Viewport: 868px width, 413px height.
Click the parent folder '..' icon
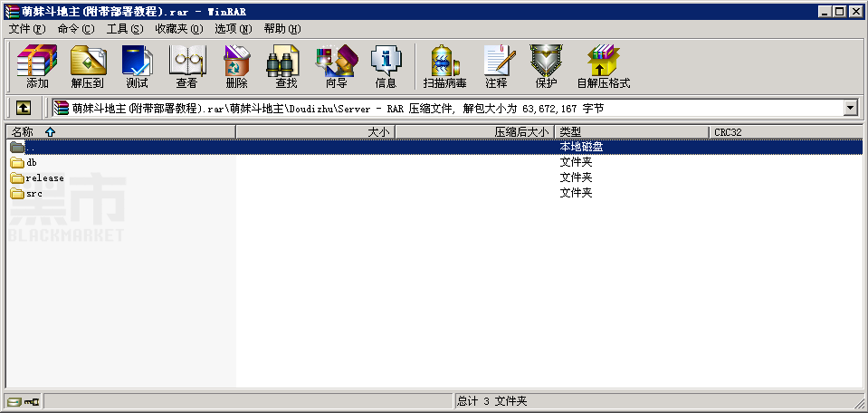(x=17, y=148)
